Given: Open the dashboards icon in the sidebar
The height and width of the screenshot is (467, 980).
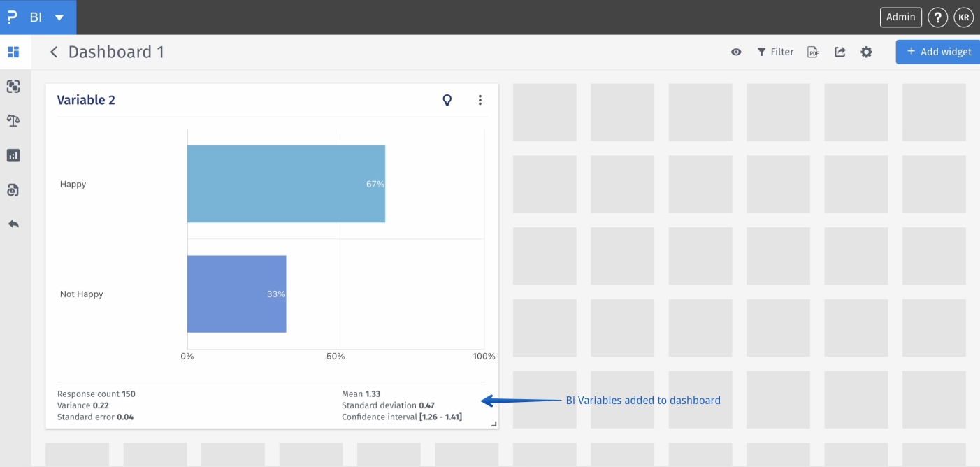Looking at the screenshot, I should click(13, 52).
